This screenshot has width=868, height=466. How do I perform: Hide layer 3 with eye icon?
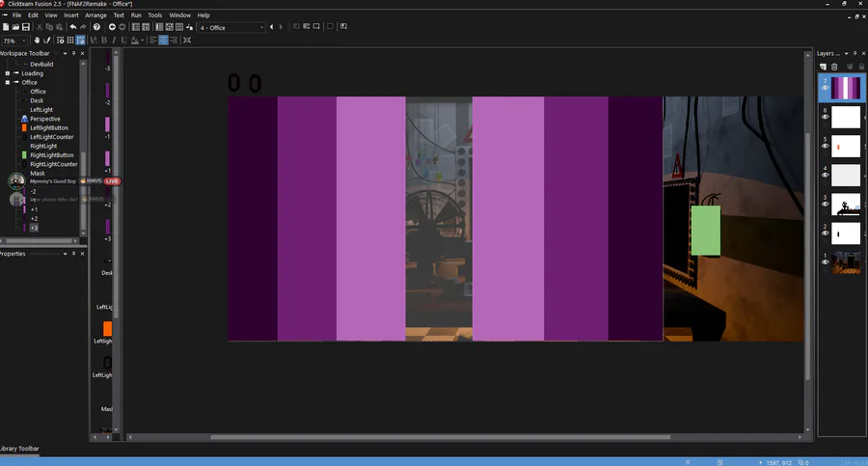(825, 204)
